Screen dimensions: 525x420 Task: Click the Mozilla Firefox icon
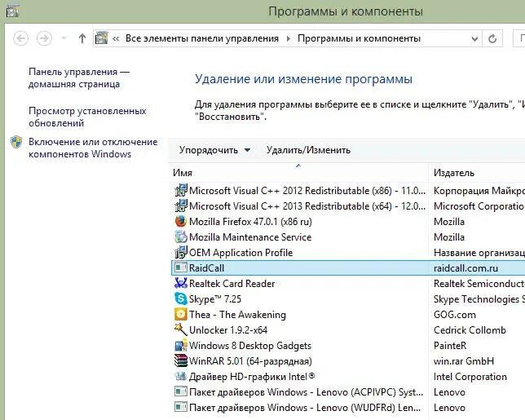(181, 221)
